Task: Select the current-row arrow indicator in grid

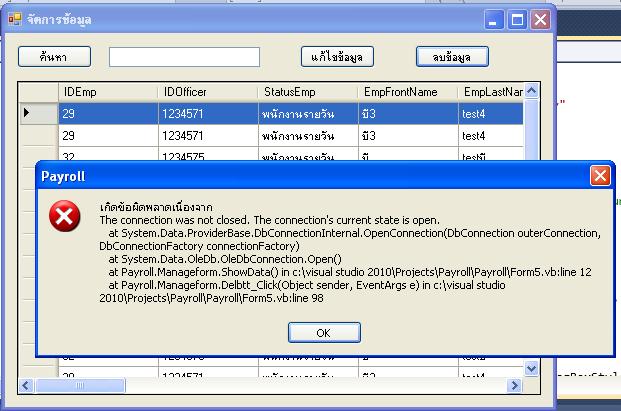Action: click(27, 113)
